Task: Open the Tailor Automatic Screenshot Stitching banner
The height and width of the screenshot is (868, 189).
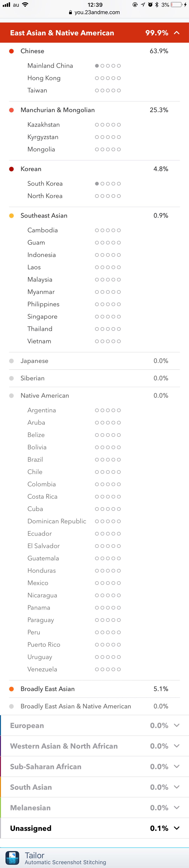Action: click(94, 858)
